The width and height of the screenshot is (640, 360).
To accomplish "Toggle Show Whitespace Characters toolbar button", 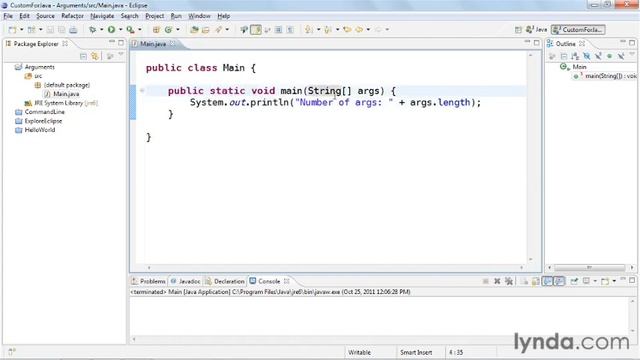I will point(290,30).
